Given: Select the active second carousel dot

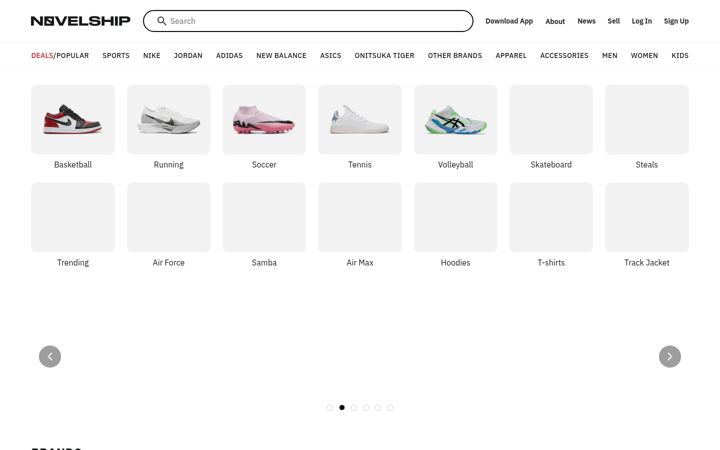Looking at the screenshot, I should point(342,407).
